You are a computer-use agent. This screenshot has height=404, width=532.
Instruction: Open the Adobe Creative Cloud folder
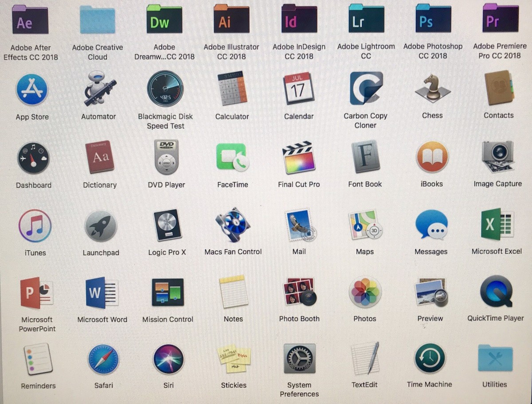(97, 20)
